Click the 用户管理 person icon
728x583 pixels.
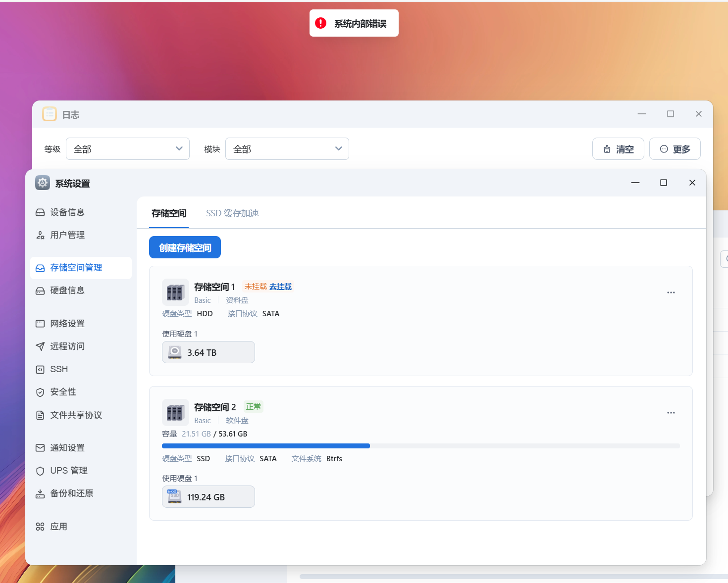point(40,235)
